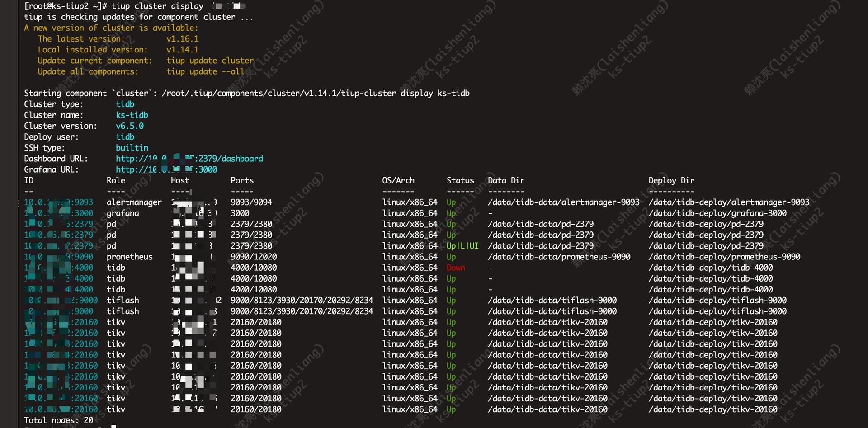The width and height of the screenshot is (868, 428).
Task: Click the OS/Arch column header
Action: (x=398, y=180)
